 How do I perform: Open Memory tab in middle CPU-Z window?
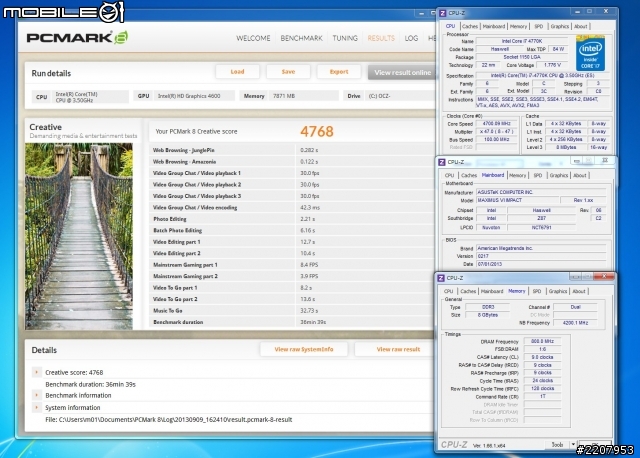(x=518, y=175)
